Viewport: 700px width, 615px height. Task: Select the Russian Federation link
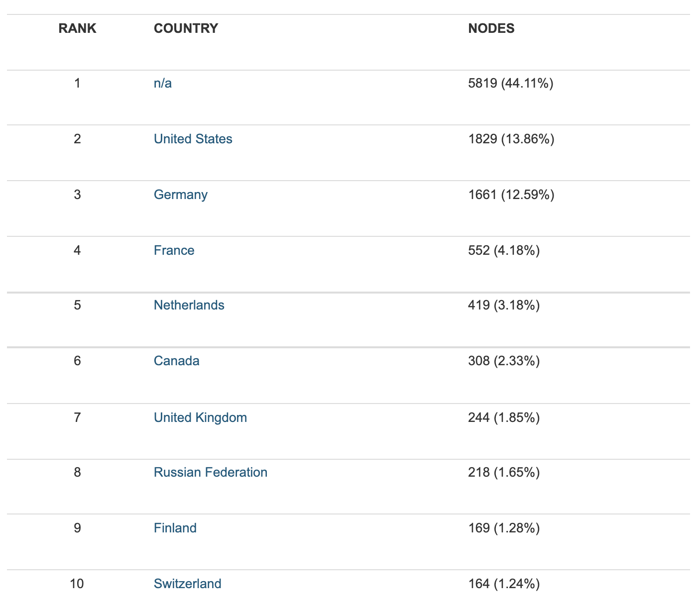(x=211, y=472)
